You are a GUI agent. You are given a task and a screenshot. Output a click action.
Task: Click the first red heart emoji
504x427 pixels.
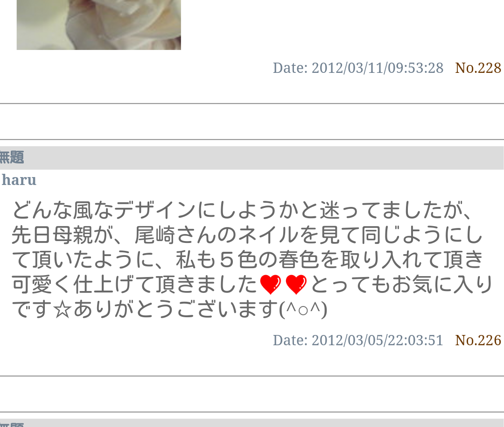pyautogui.click(x=270, y=285)
